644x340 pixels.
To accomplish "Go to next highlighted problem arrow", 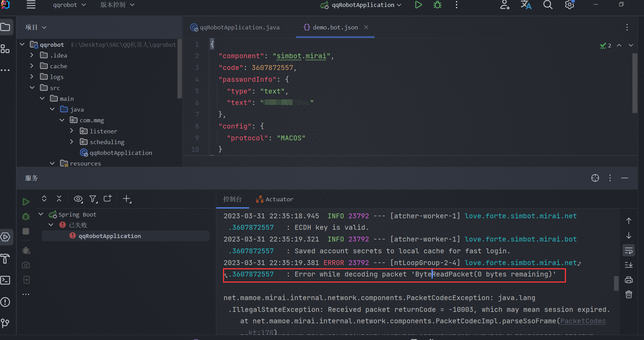I will [631, 45].
